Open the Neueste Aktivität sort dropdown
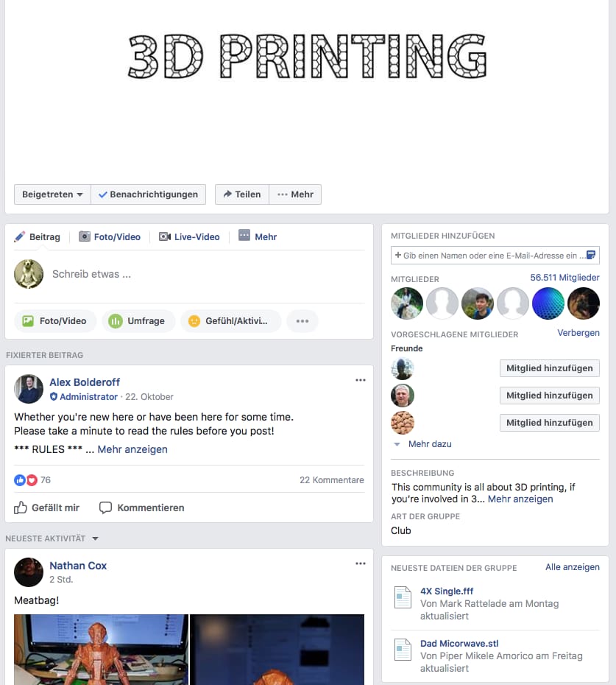The width and height of the screenshot is (616, 685). point(52,538)
